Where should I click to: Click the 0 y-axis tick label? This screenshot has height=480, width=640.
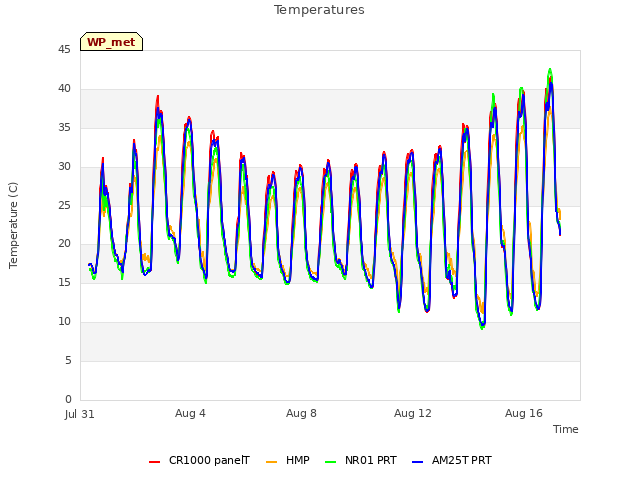68,399
